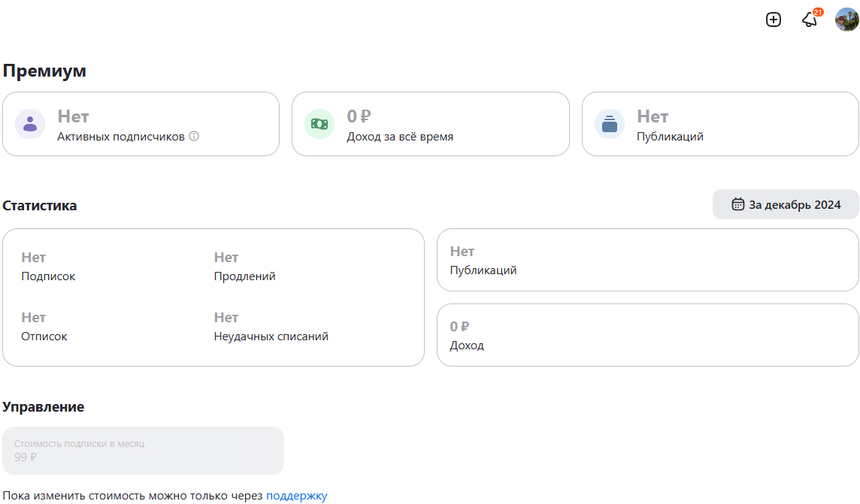This screenshot has width=860, height=504.
Task: Click the green money income icon
Action: tap(319, 124)
